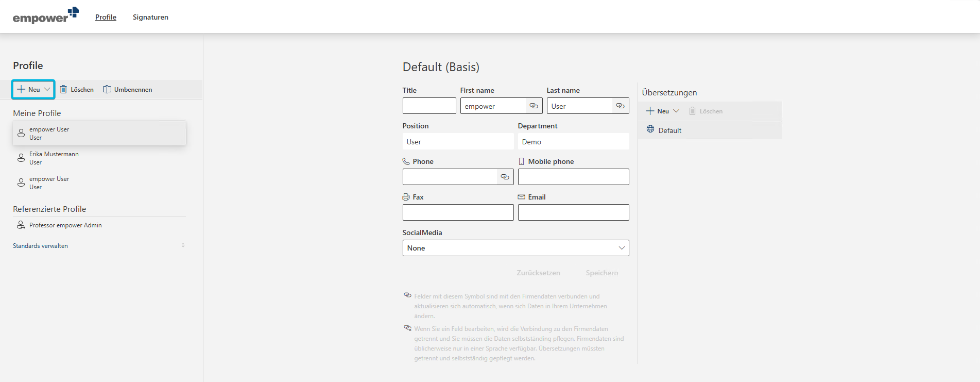Click into the Title field
The width and height of the screenshot is (980, 382).
(x=429, y=106)
